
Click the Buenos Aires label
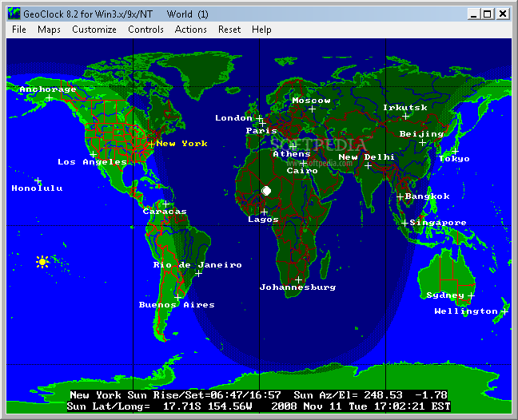pos(177,305)
